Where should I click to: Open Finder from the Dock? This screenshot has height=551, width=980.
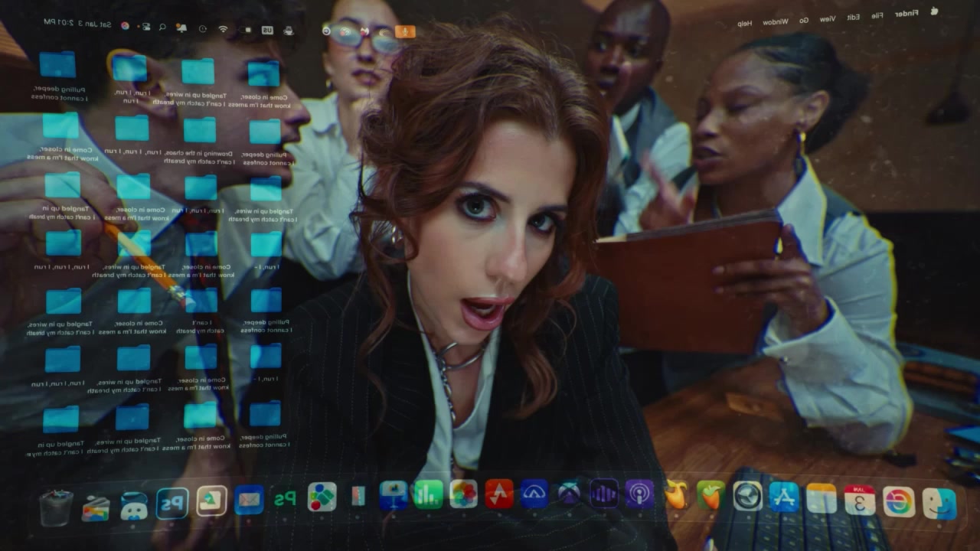pyautogui.click(x=939, y=502)
